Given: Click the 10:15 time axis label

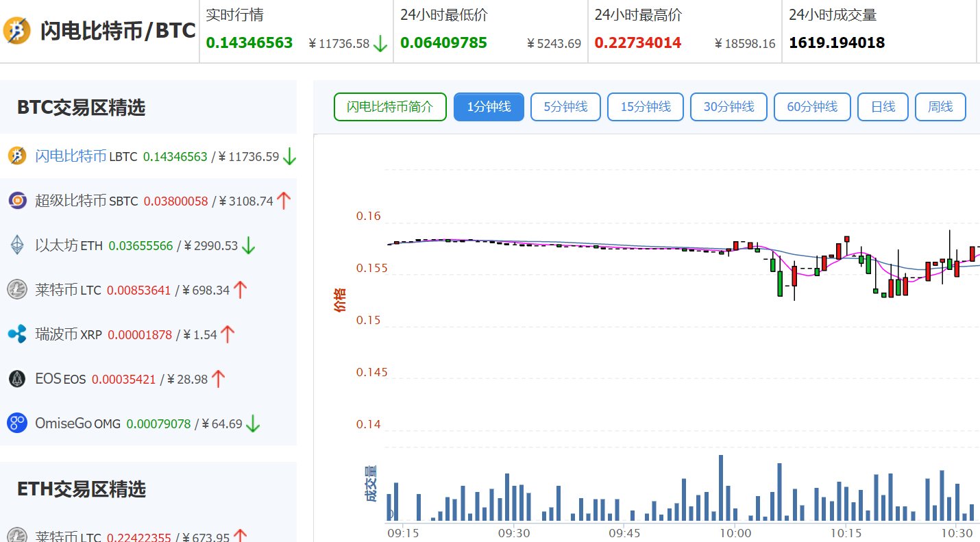Looking at the screenshot, I should tap(845, 532).
